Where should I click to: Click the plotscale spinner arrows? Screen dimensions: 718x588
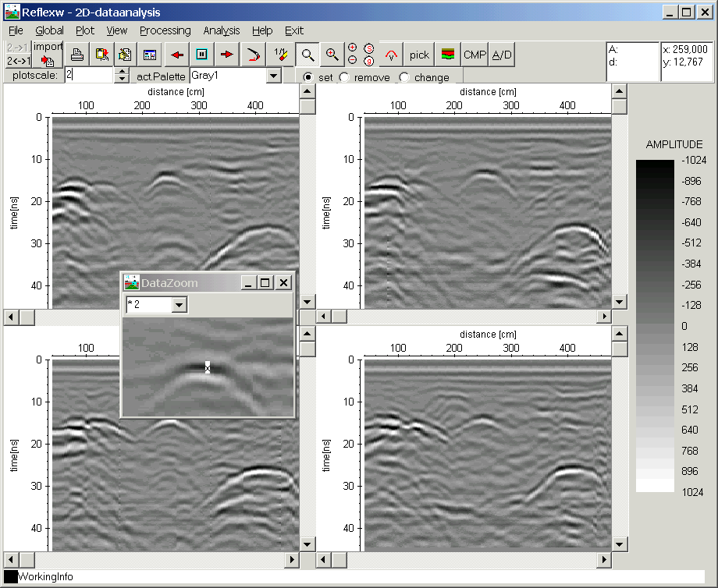(x=122, y=76)
